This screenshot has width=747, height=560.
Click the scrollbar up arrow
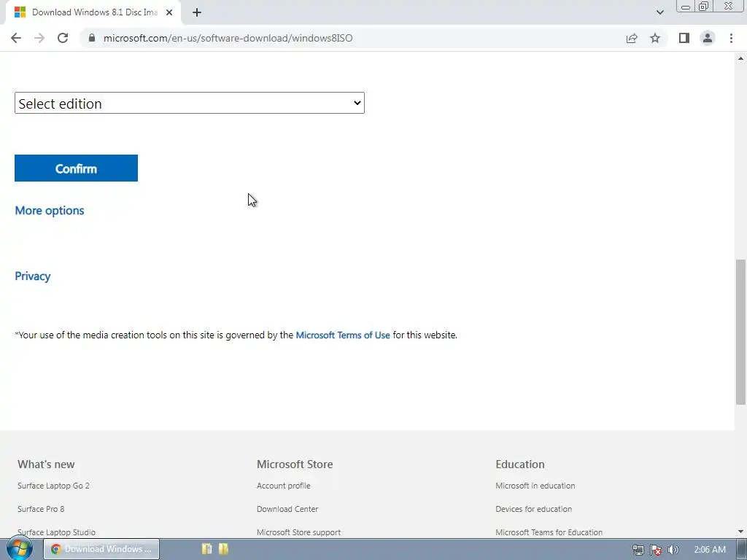pos(740,58)
